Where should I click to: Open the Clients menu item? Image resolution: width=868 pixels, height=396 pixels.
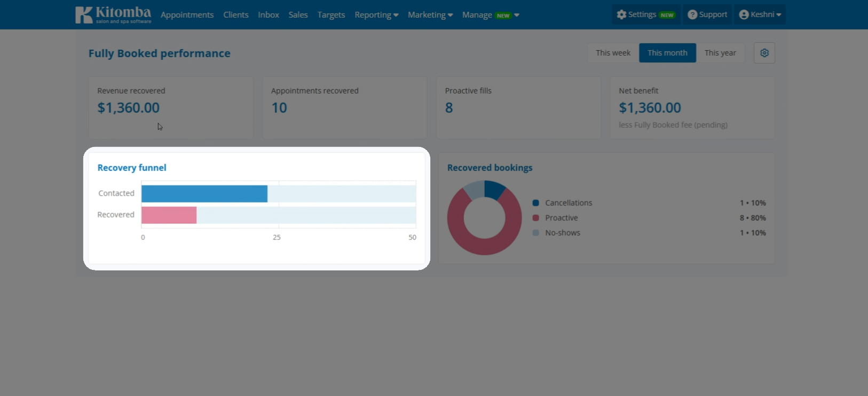tap(236, 15)
